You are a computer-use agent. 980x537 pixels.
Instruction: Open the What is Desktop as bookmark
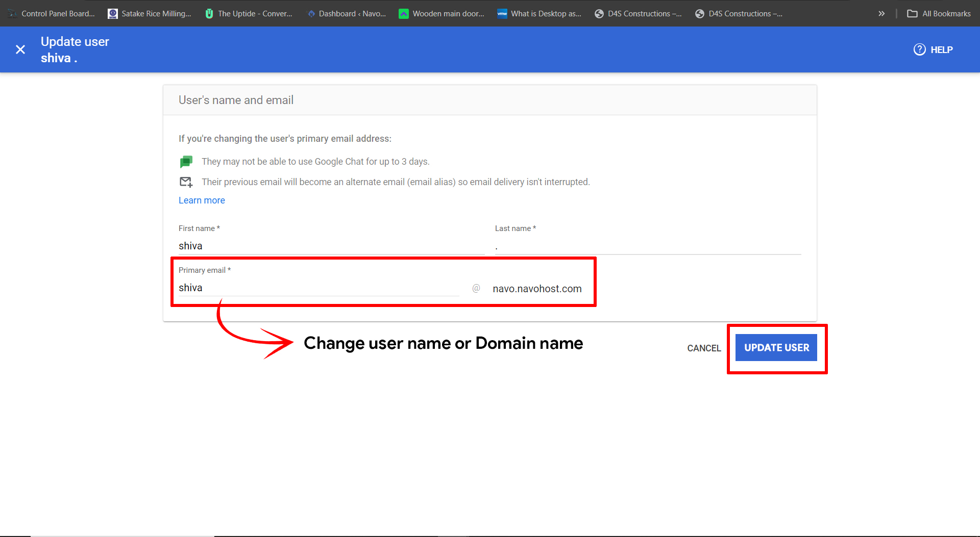point(538,13)
